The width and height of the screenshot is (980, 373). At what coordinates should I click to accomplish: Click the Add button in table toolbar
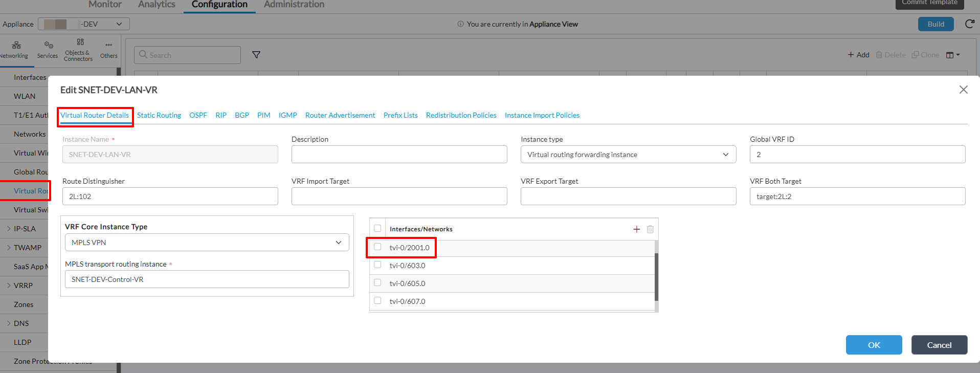click(858, 55)
